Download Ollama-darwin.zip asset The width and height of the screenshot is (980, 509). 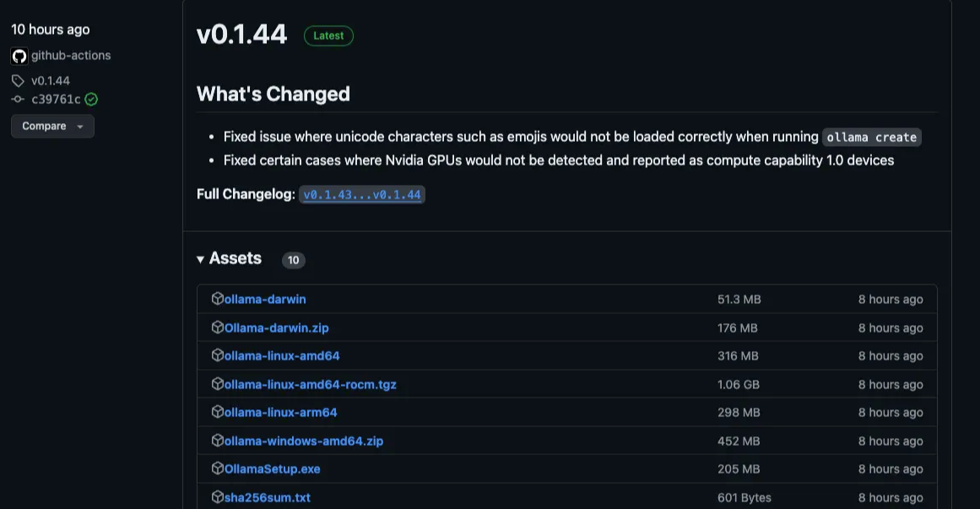pyautogui.click(x=276, y=328)
